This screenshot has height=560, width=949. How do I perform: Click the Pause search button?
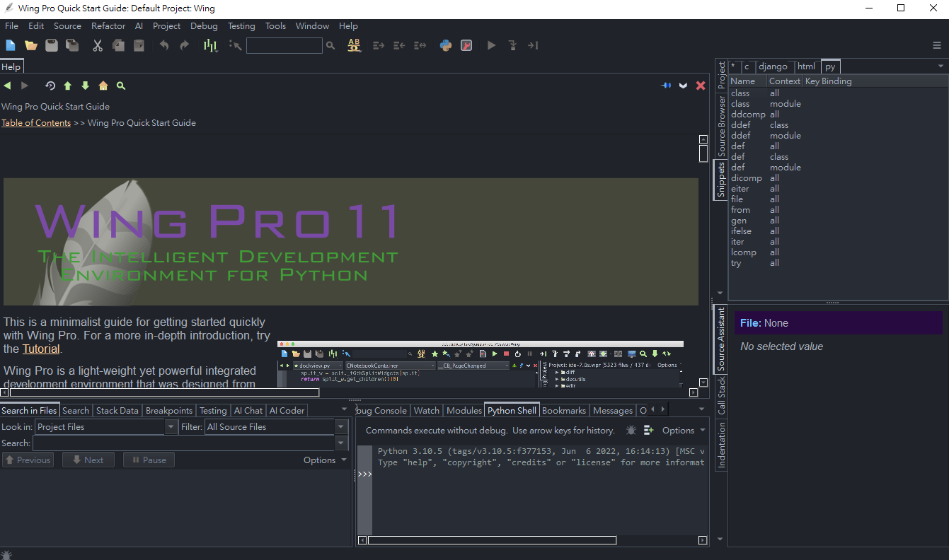coord(149,460)
